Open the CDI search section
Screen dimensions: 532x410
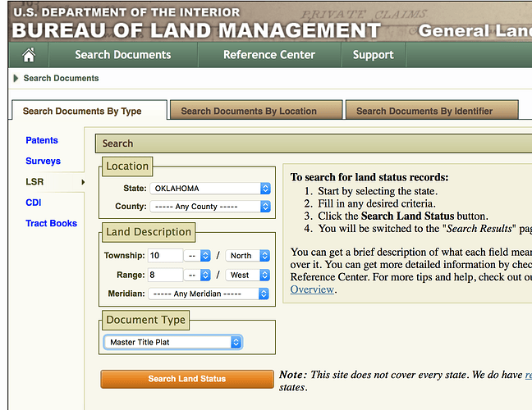[33, 203]
